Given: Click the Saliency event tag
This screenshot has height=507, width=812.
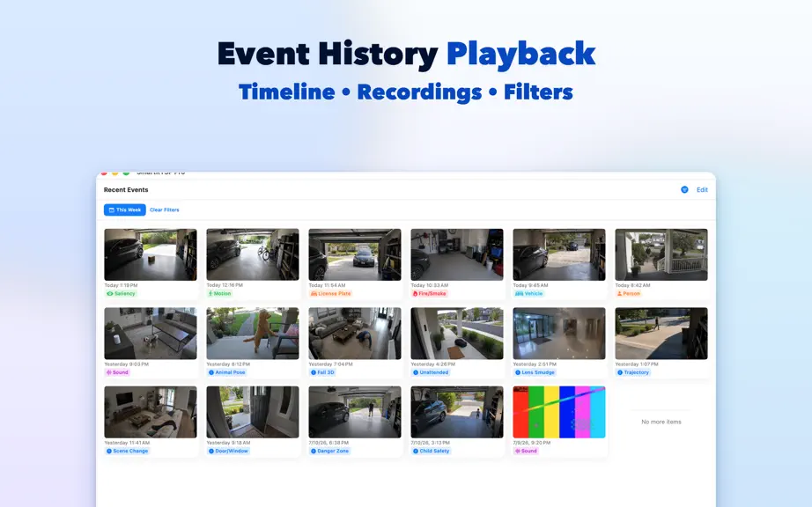Looking at the screenshot, I should click(x=121, y=293).
